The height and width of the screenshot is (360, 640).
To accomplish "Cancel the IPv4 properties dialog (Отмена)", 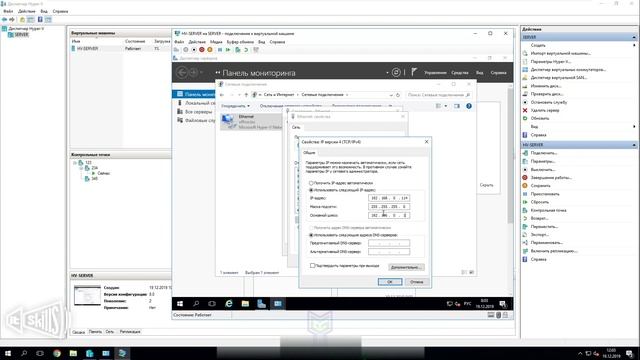I will (417, 282).
